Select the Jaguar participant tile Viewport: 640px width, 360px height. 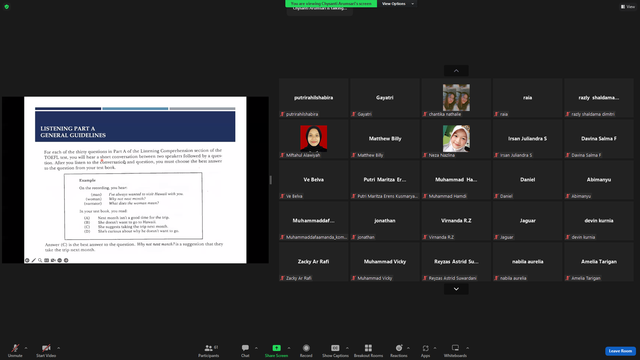coord(527,221)
